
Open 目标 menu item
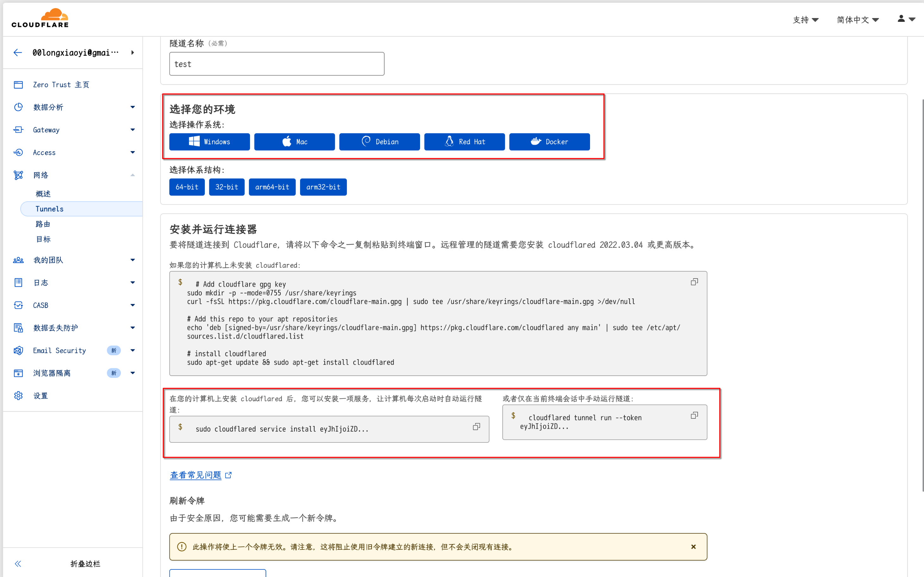(43, 239)
